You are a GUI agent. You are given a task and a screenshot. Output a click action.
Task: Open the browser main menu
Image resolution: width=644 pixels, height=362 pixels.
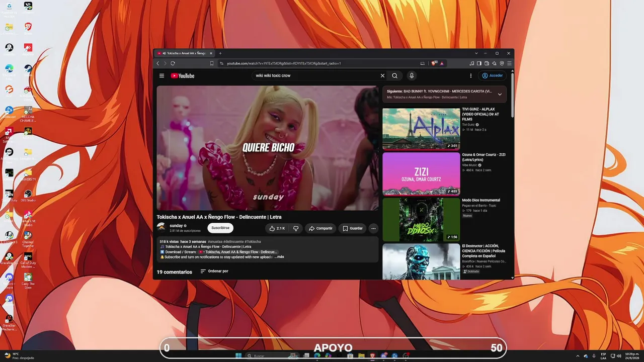point(509,63)
